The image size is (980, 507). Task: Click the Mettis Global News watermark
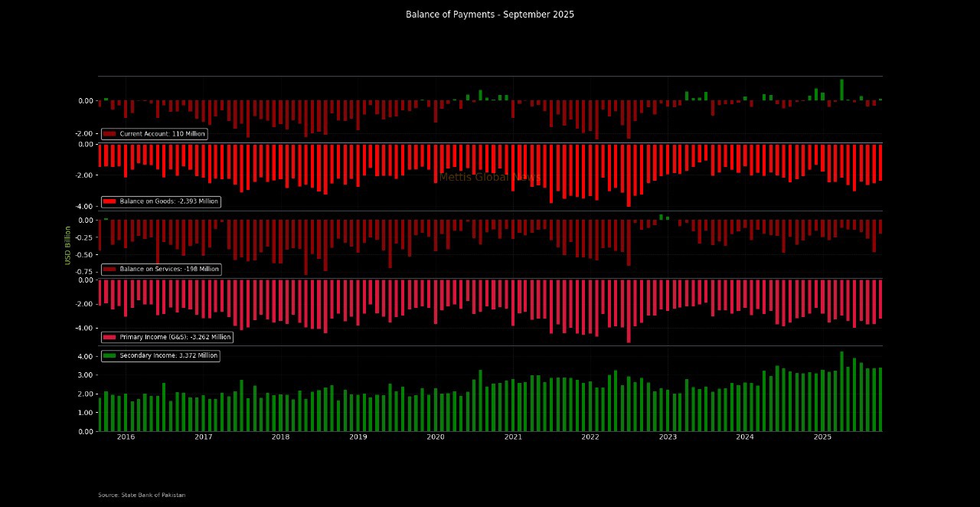[x=490, y=178]
